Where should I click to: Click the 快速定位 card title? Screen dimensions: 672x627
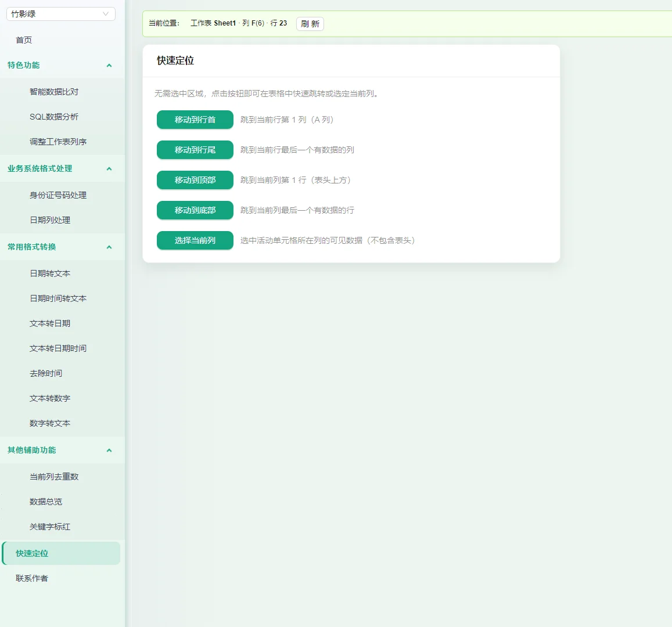[175, 61]
